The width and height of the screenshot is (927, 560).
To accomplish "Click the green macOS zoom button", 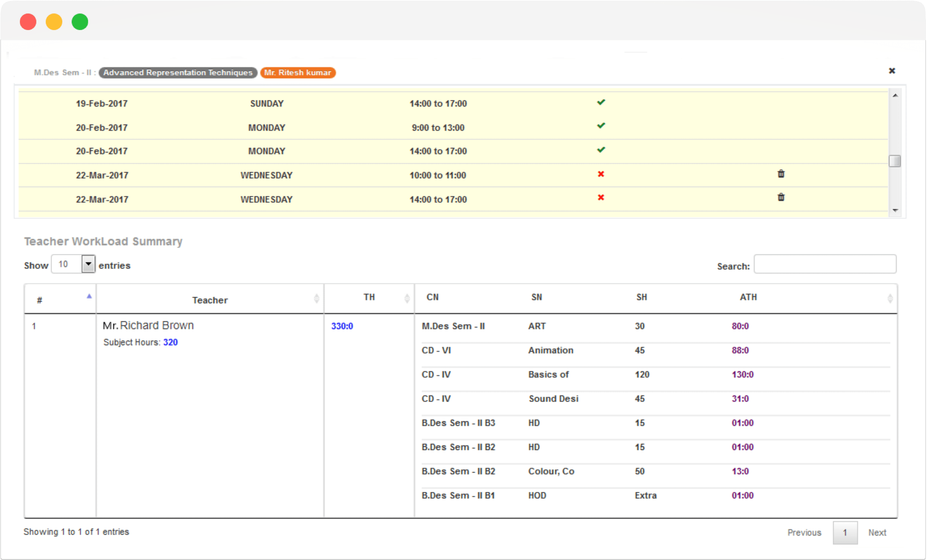I will coord(80,22).
